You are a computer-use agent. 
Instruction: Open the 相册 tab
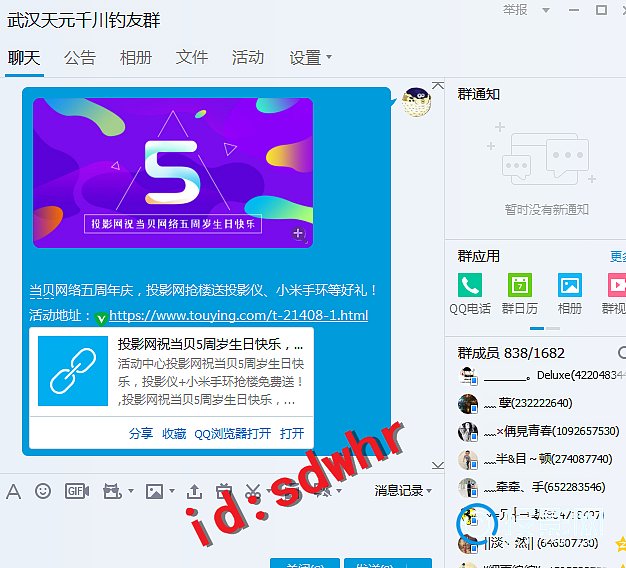136,57
